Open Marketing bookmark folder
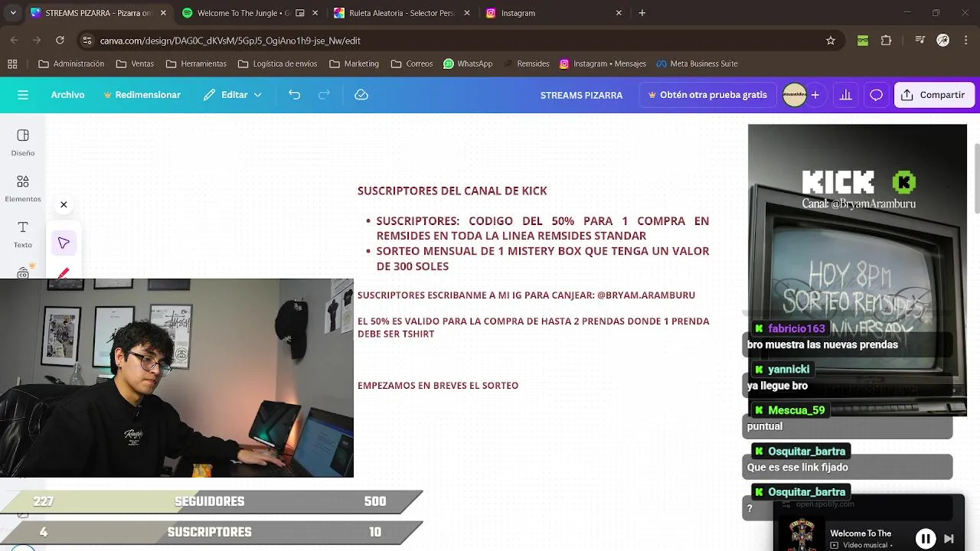 coord(354,64)
